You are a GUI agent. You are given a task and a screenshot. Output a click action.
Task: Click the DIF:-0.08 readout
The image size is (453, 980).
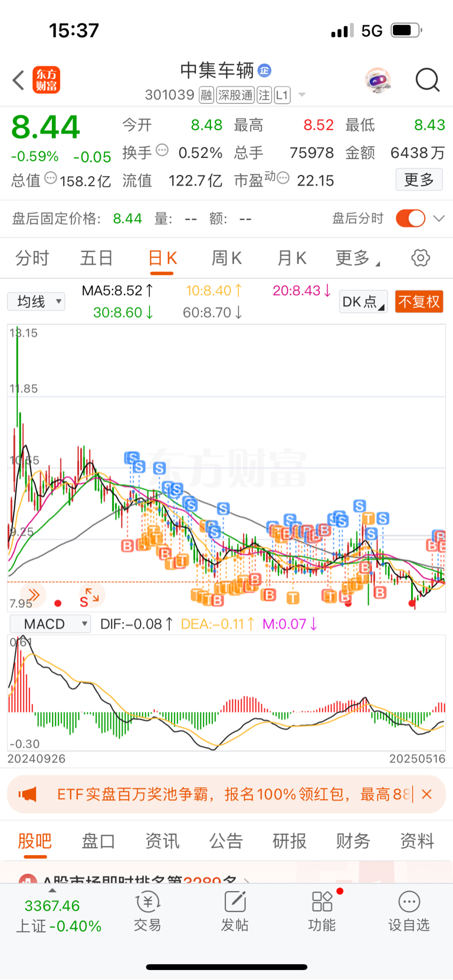click(x=136, y=624)
